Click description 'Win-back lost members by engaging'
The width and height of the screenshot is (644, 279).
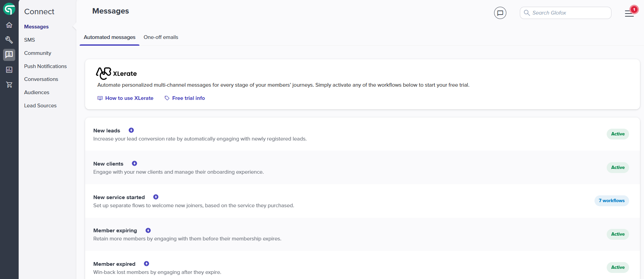(x=157, y=272)
